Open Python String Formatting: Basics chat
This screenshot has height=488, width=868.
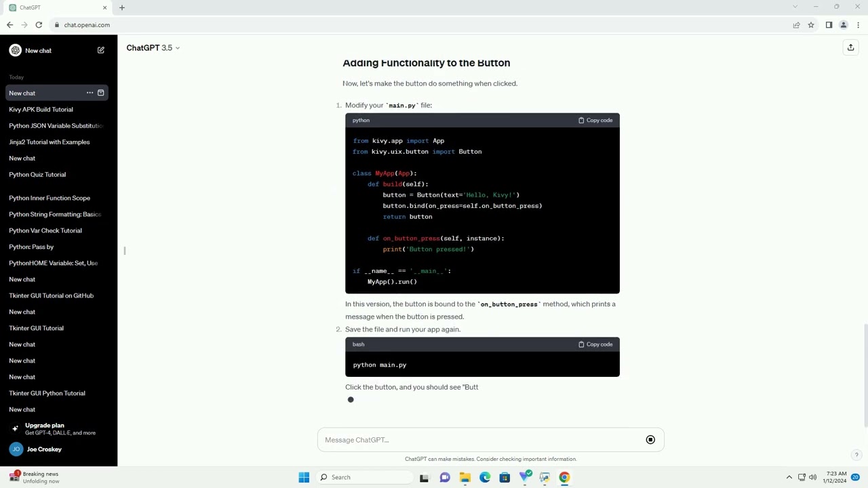point(55,214)
